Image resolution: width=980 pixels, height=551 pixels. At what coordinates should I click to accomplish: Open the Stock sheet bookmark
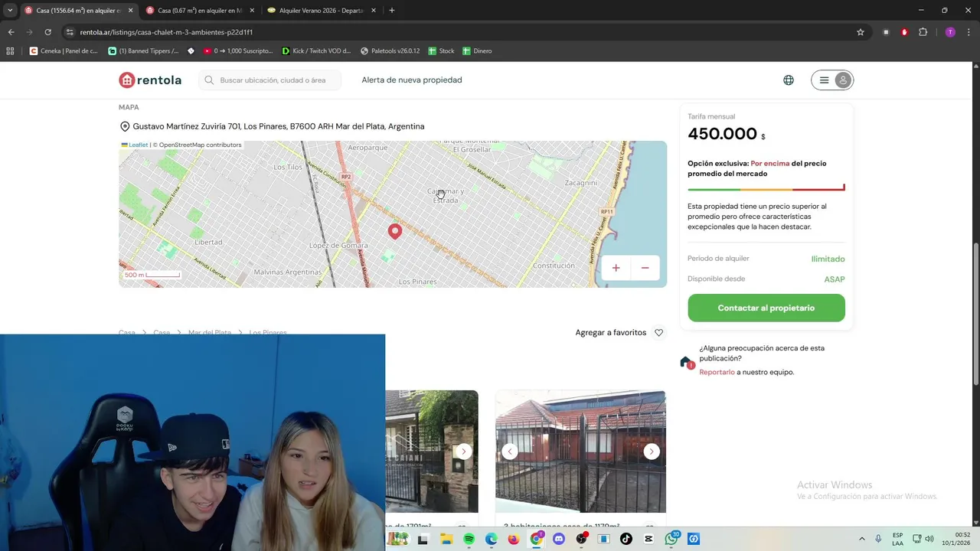pyautogui.click(x=441, y=51)
